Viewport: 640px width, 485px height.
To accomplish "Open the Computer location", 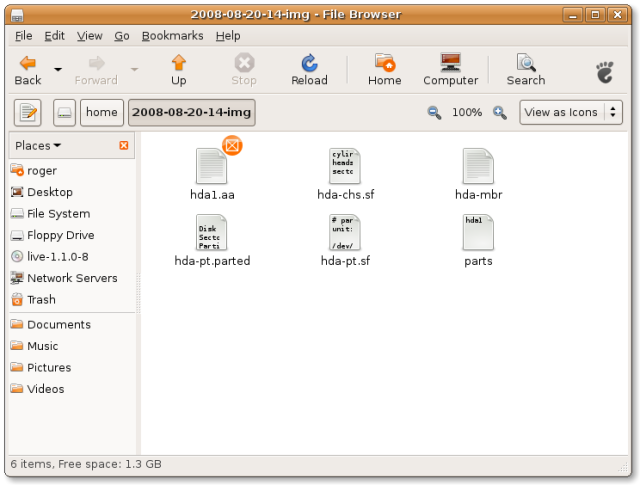I will 451,70.
